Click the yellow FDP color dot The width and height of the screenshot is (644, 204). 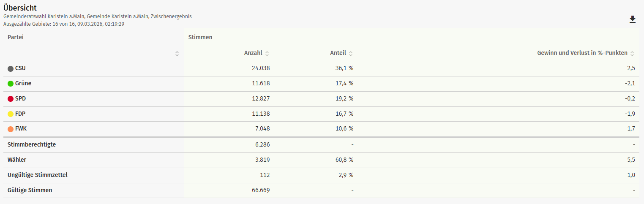11,114
